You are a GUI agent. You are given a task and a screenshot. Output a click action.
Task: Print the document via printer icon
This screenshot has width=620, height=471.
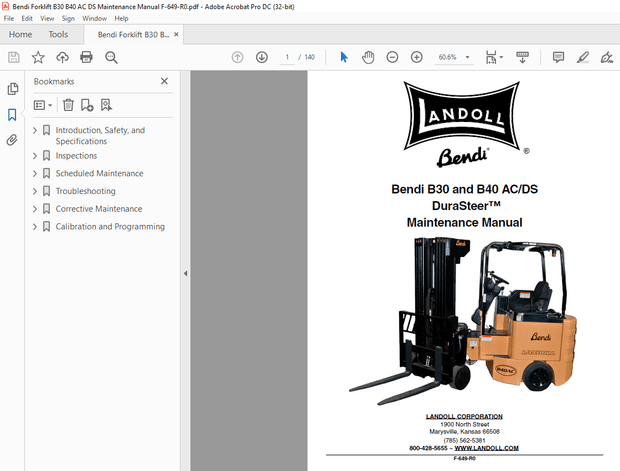pos(86,57)
